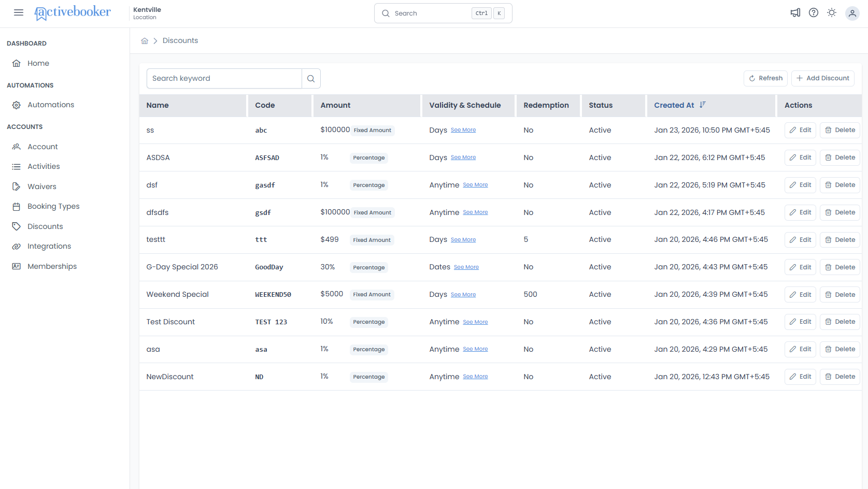Click the activebooker logo

pos(73,13)
